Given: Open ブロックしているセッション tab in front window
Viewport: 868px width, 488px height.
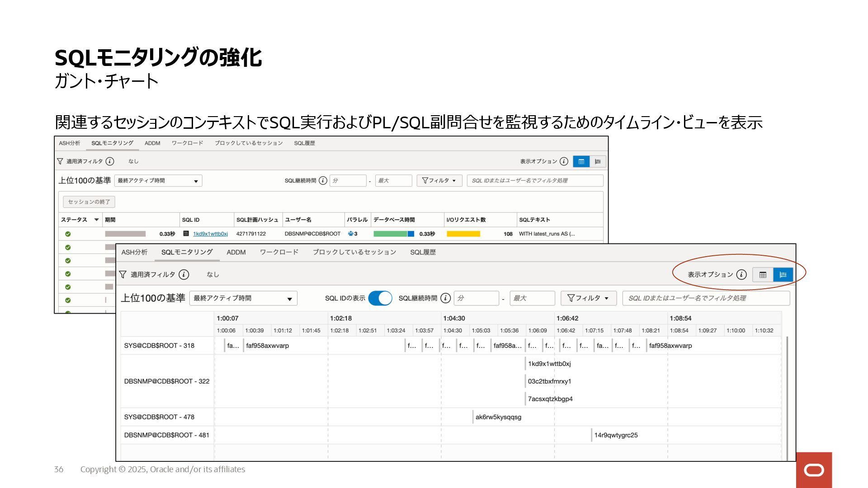Looking at the screenshot, I should 354,252.
